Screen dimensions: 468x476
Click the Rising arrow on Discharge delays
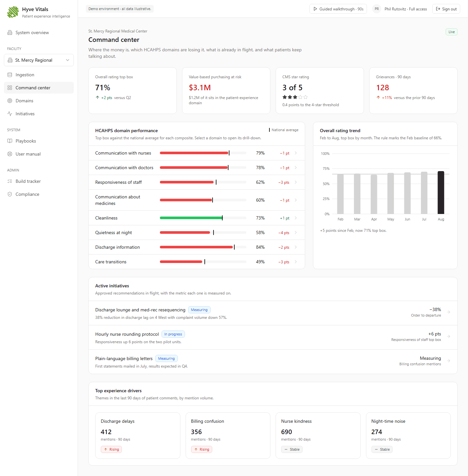[x=106, y=449]
